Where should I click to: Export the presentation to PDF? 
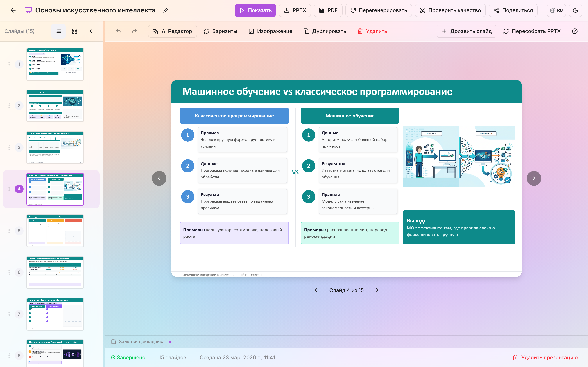pyautogui.click(x=328, y=10)
